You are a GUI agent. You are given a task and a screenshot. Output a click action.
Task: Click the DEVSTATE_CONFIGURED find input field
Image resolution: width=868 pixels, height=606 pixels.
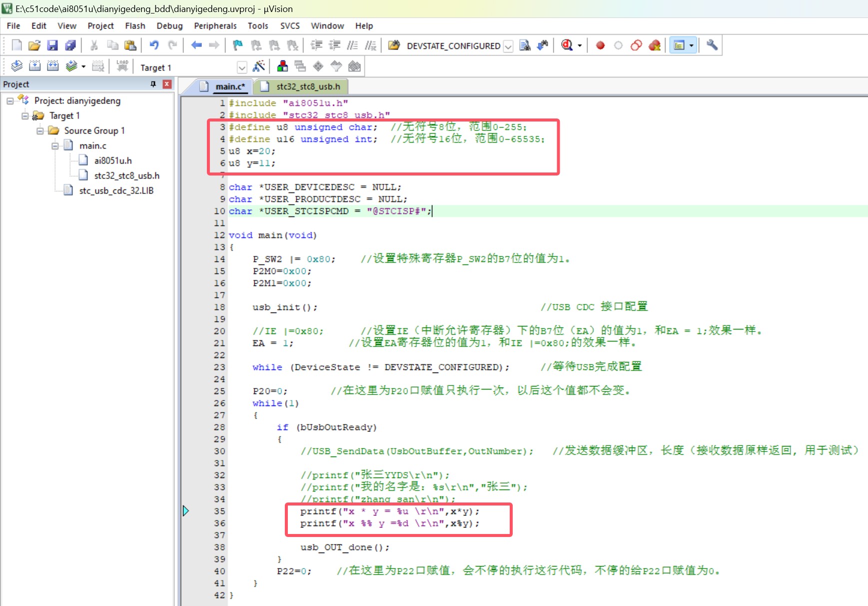tap(453, 46)
